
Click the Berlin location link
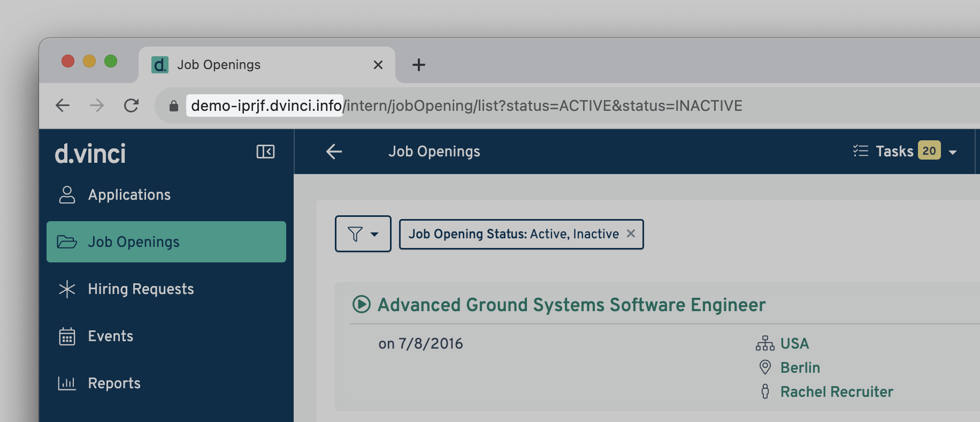pyautogui.click(x=800, y=368)
